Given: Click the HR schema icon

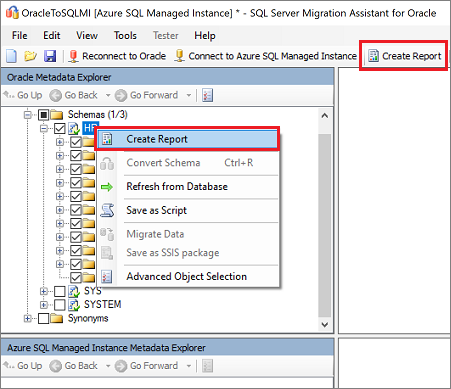Looking at the screenshot, I should [x=74, y=129].
